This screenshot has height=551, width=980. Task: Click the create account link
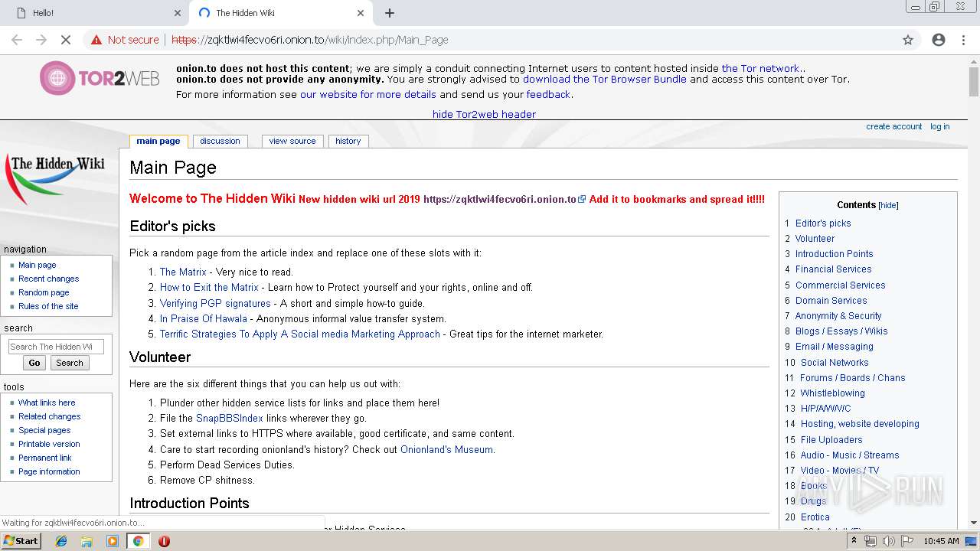click(893, 126)
